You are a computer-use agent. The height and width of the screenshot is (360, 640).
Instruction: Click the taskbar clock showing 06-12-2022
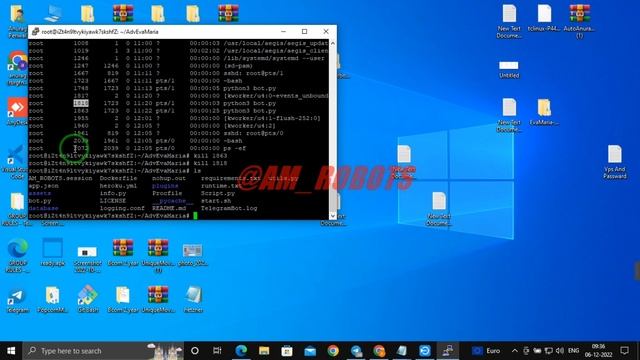(x=598, y=351)
